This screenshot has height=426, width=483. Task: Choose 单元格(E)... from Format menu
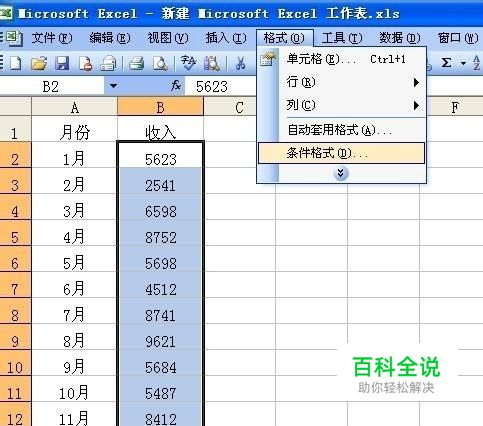[x=341, y=59]
